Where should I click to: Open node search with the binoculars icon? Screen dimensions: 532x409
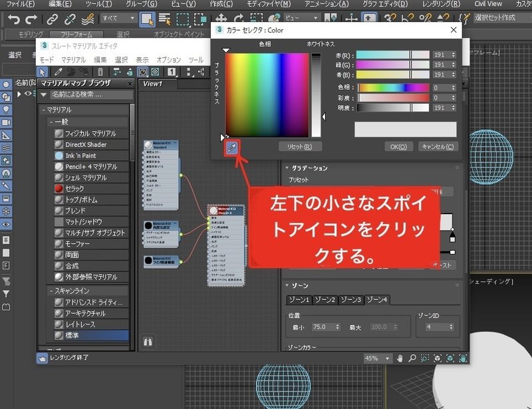pyautogui.click(x=148, y=341)
